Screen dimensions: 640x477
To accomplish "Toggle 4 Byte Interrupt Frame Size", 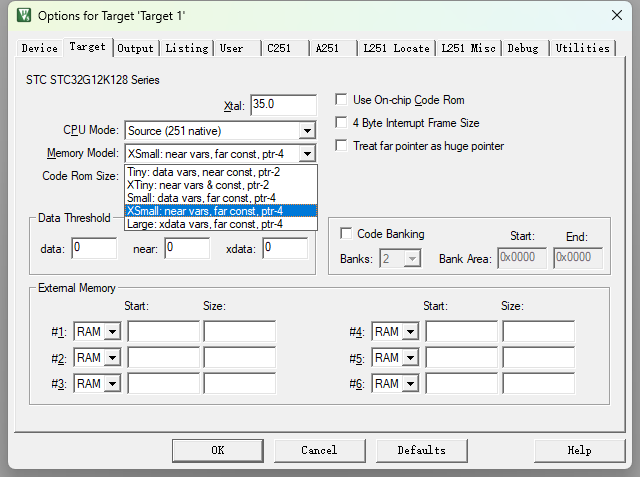I will [x=341, y=122].
